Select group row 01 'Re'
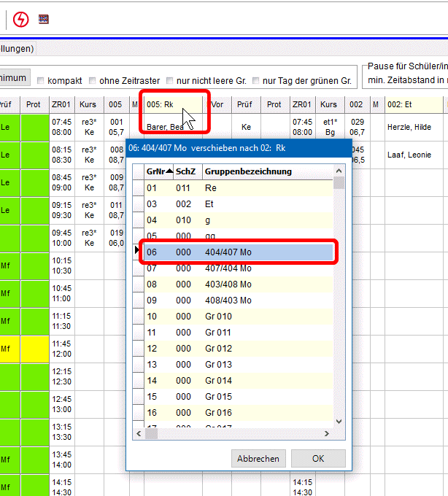The height and width of the screenshot is (496, 448). pyautogui.click(x=237, y=187)
